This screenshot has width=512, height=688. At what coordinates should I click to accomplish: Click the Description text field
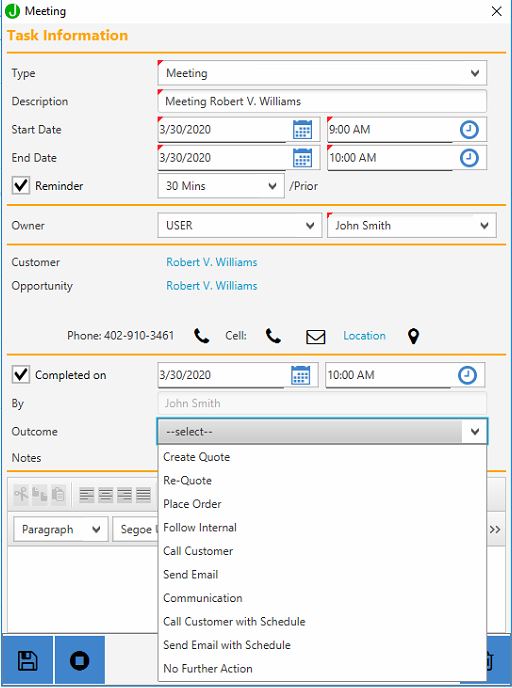point(322,101)
